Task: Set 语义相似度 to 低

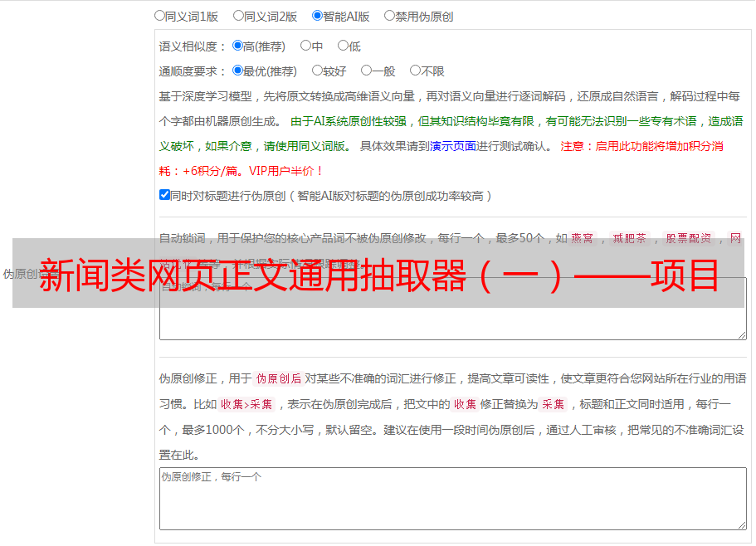Action: (x=343, y=46)
